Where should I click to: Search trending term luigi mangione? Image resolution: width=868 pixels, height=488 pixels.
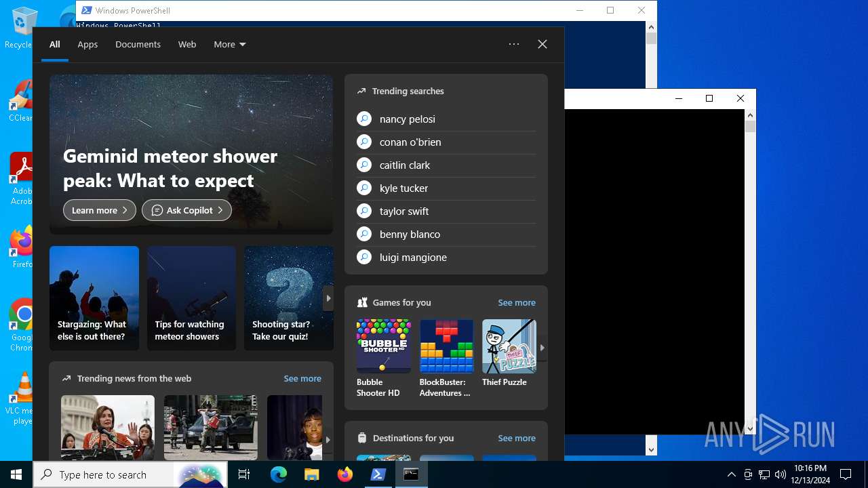[x=446, y=257]
